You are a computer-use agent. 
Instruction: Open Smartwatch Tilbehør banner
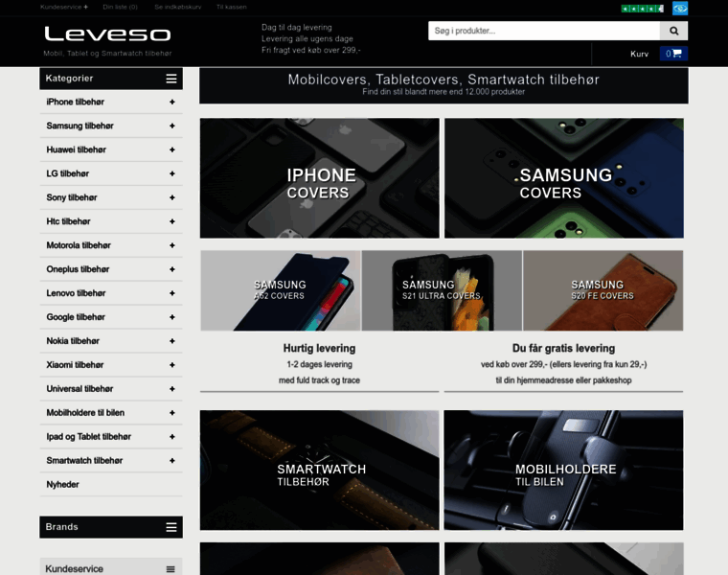point(319,470)
